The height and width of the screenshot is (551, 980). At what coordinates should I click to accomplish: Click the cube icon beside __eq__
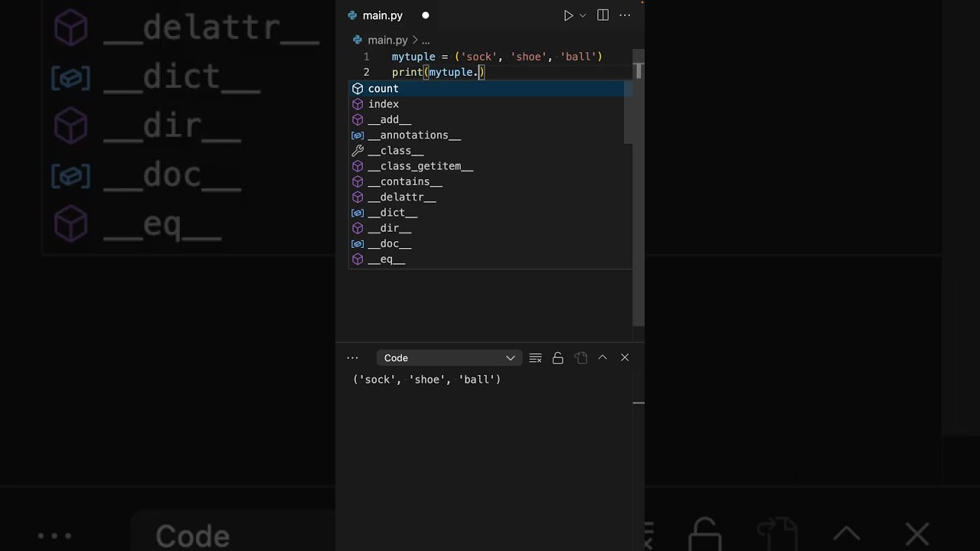click(x=358, y=259)
